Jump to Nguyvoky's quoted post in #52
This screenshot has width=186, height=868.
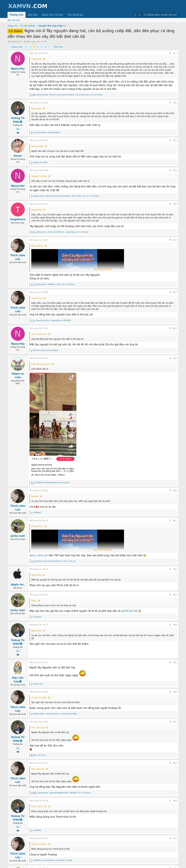pos(44,108)
